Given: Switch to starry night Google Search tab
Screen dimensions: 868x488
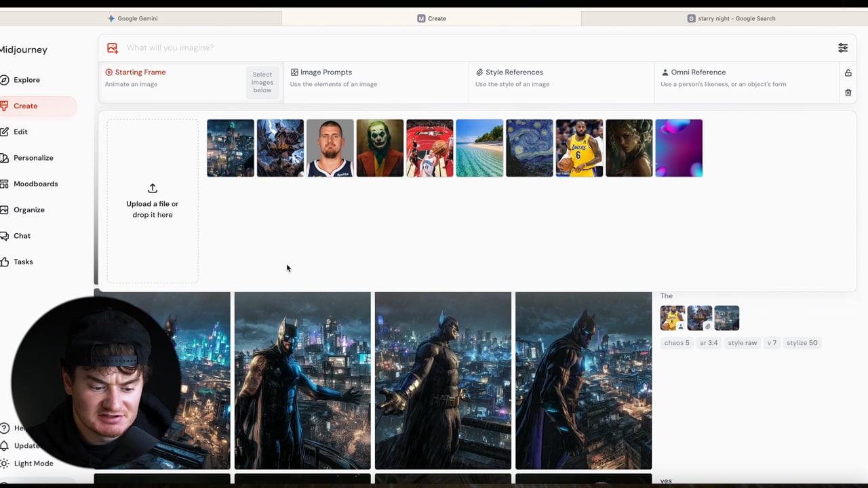Looking at the screenshot, I should (731, 18).
